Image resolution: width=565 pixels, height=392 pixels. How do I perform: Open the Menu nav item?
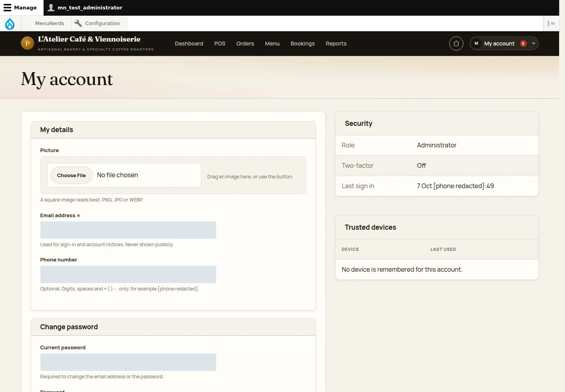point(272,44)
